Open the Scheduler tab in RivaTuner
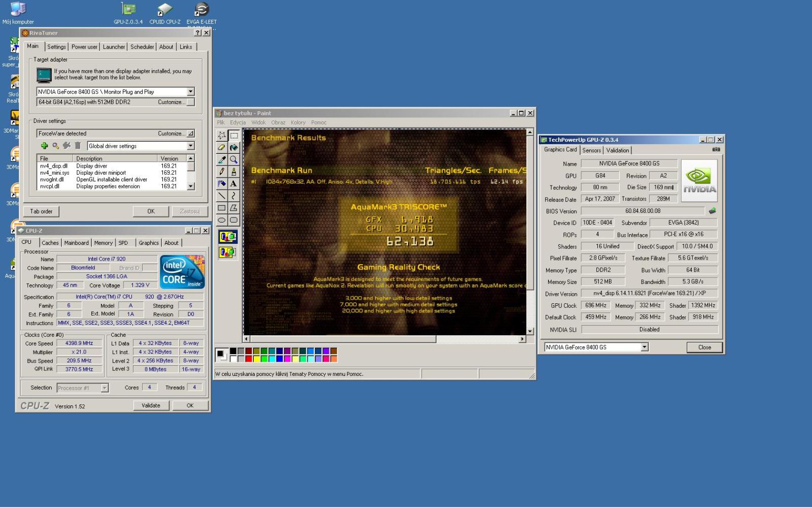Screen dimensions: 812x508 (x=142, y=47)
